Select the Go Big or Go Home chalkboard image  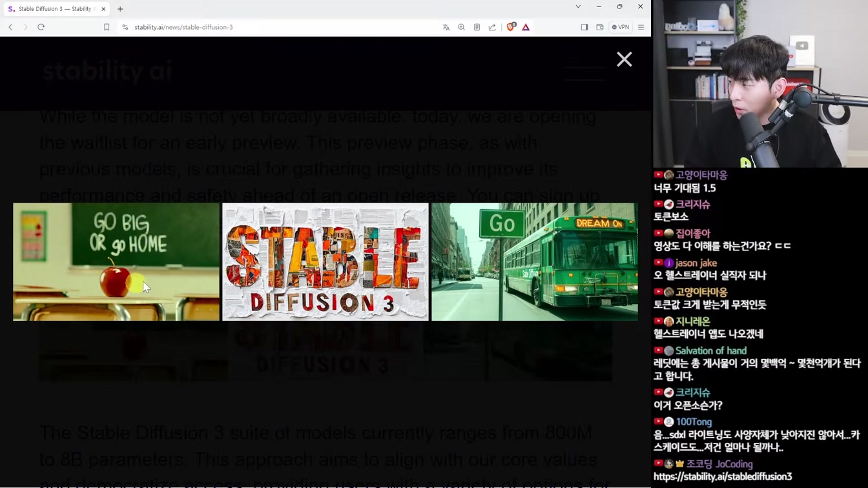click(x=116, y=261)
